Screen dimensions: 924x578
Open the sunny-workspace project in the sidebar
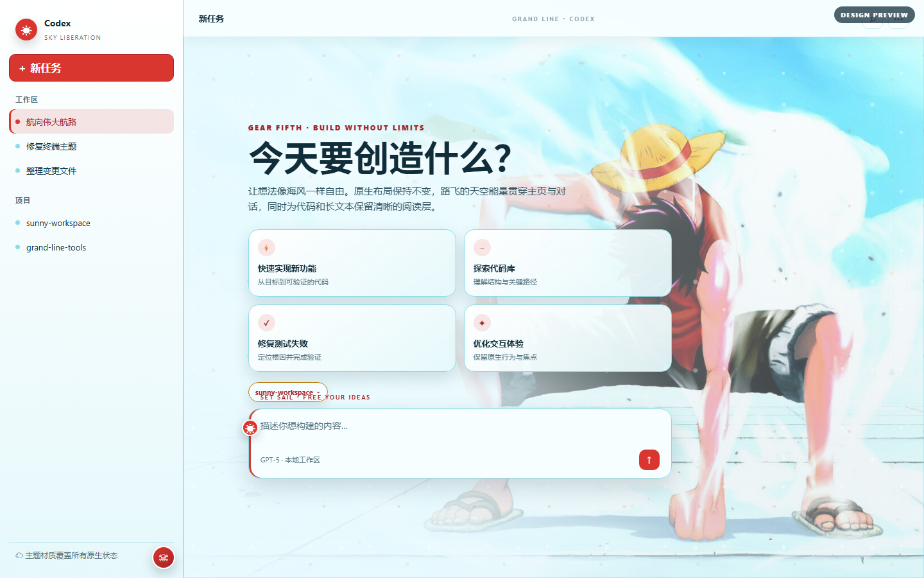point(91,223)
